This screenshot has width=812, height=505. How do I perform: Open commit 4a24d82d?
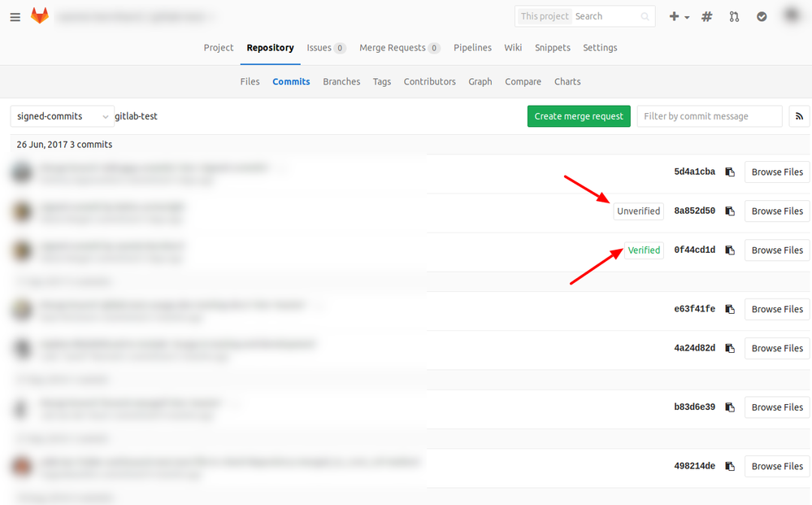(694, 348)
